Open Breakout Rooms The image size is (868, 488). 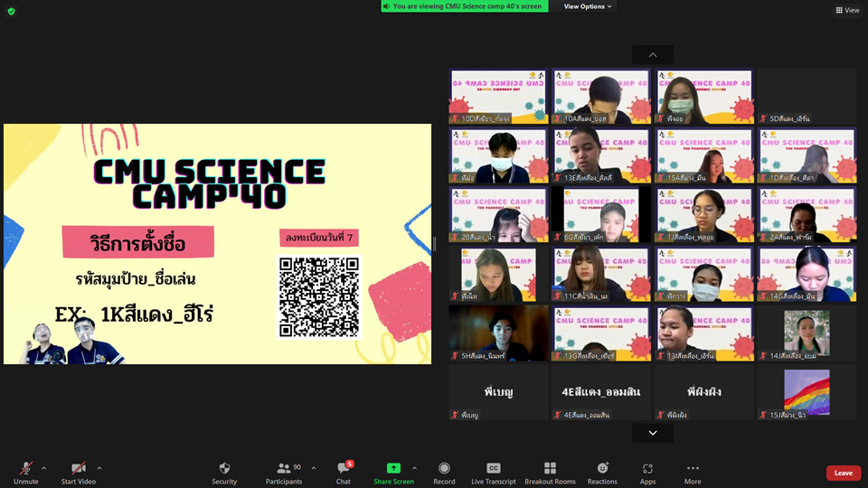(550, 468)
